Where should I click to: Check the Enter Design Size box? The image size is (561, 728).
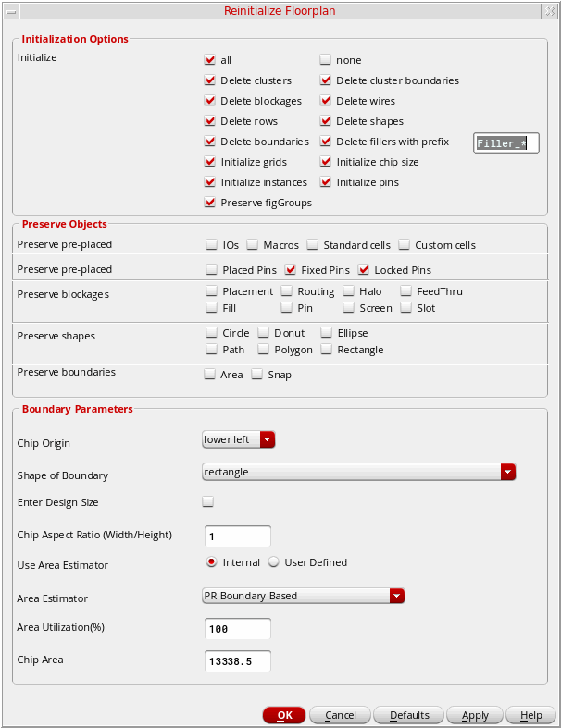pyautogui.click(x=208, y=502)
